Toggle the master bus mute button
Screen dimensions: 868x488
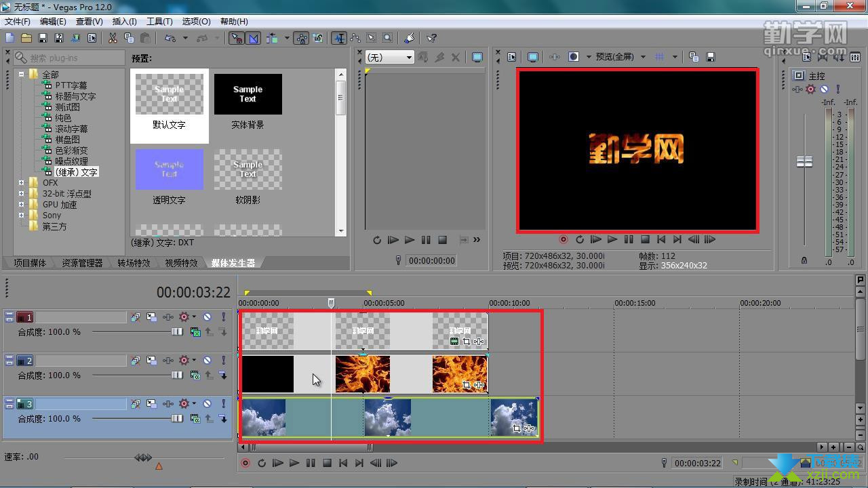pos(824,89)
